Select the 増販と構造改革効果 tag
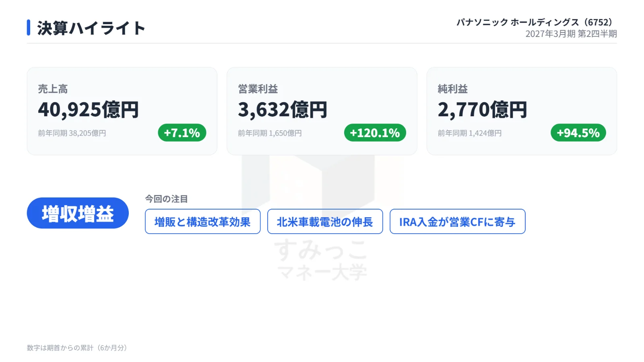The image size is (644, 362). (x=202, y=222)
